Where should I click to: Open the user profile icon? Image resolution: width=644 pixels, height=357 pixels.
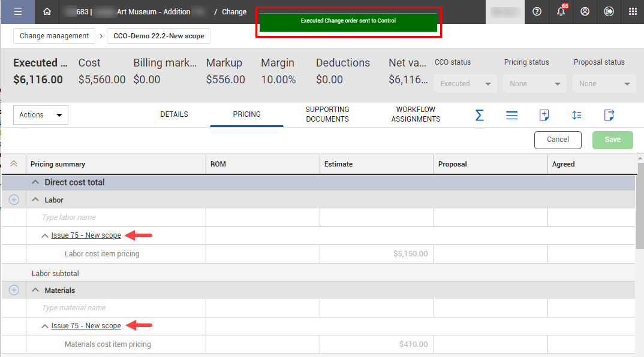(585, 12)
